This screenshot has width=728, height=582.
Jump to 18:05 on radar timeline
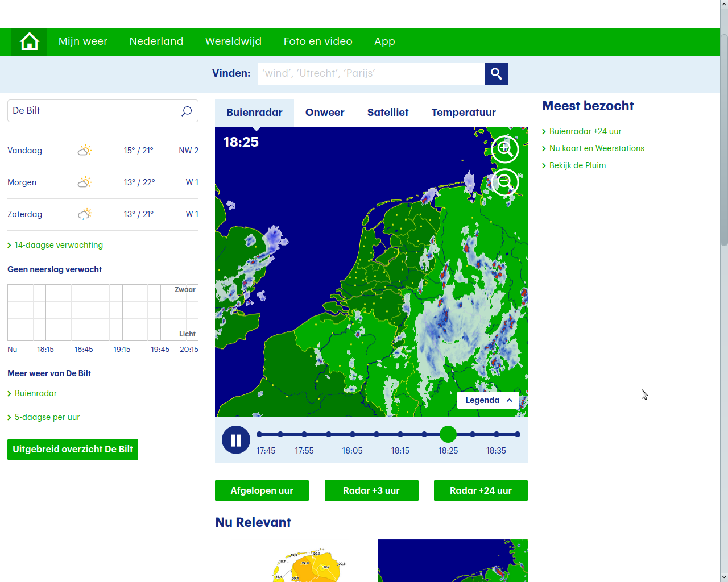pyautogui.click(x=353, y=434)
